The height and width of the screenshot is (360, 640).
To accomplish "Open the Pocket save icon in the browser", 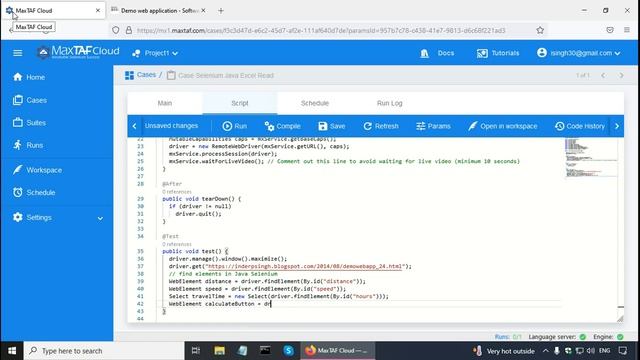I will [x=610, y=30].
